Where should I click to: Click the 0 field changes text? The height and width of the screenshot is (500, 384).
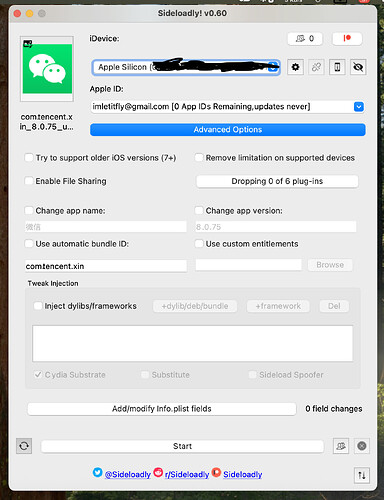tap(334, 409)
